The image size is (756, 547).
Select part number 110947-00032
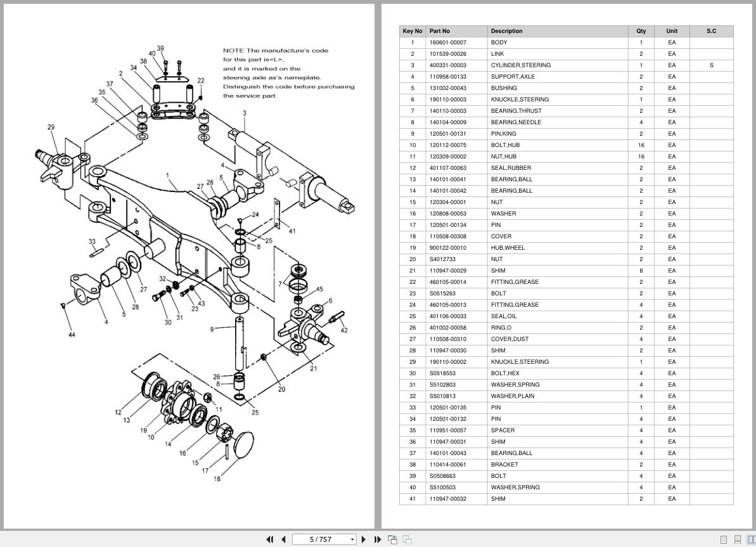(448, 499)
